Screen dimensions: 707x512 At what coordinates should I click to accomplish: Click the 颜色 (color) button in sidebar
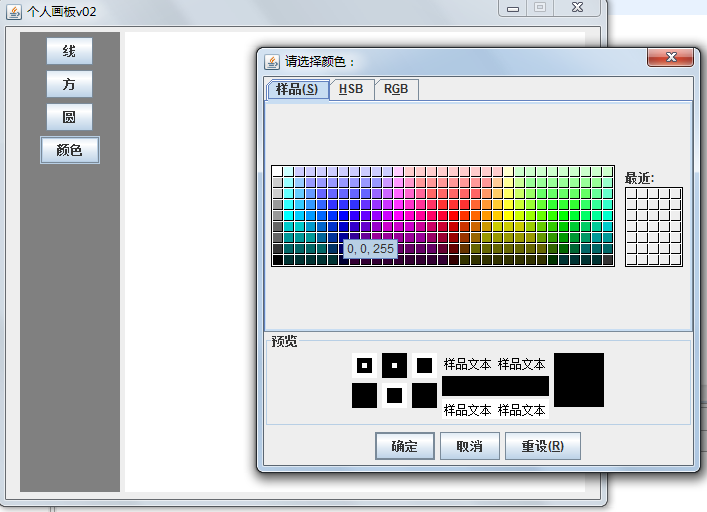(69, 150)
